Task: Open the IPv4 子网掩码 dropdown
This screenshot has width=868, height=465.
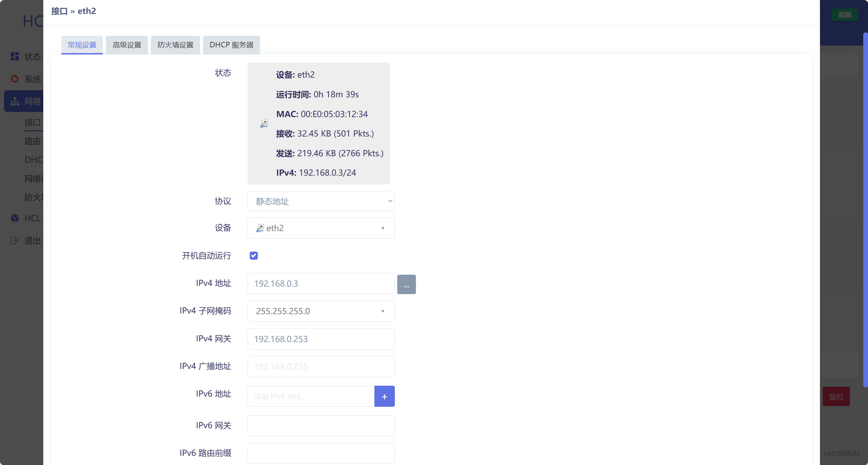Action: 382,311
